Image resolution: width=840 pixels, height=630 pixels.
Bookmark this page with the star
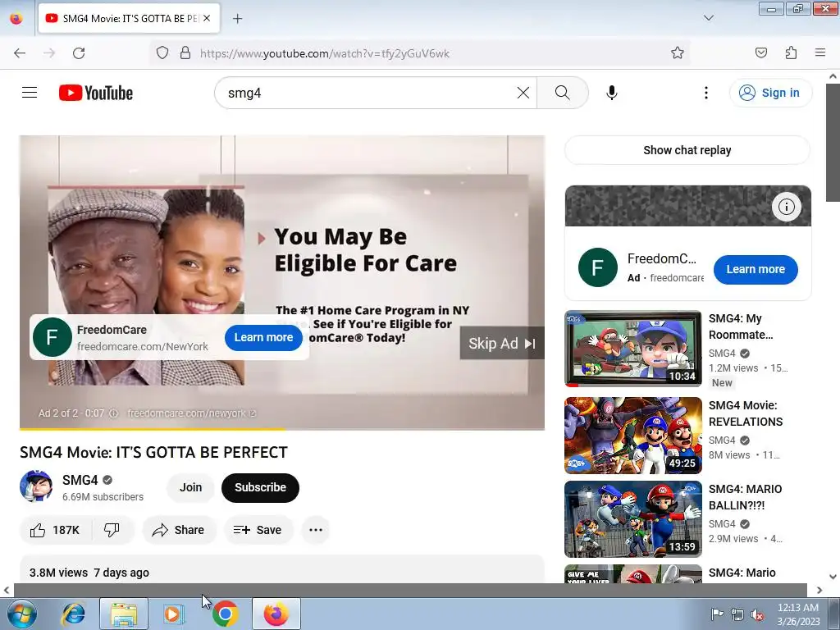[x=677, y=53]
